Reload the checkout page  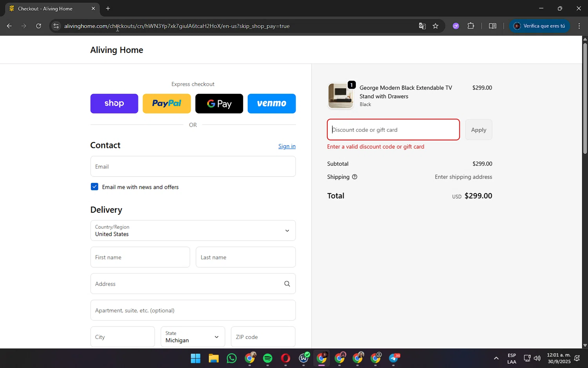coord(38,26)
